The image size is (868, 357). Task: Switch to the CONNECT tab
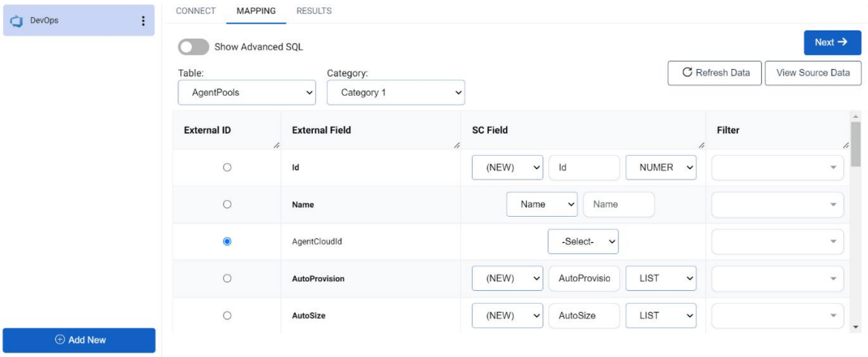195,11
